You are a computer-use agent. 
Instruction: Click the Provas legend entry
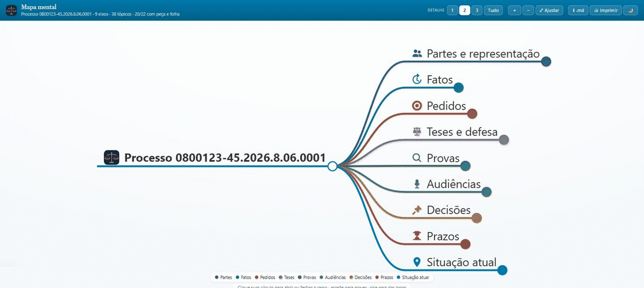point(307,278)
